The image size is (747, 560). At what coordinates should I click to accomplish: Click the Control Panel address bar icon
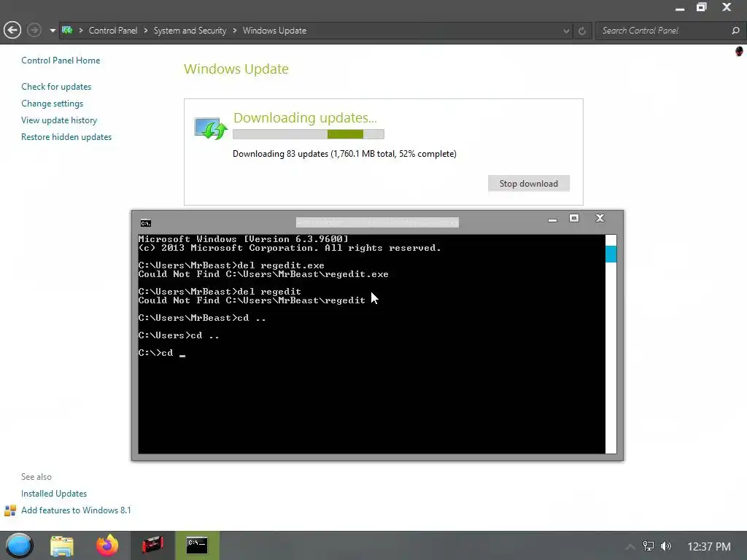click(67, 31)
